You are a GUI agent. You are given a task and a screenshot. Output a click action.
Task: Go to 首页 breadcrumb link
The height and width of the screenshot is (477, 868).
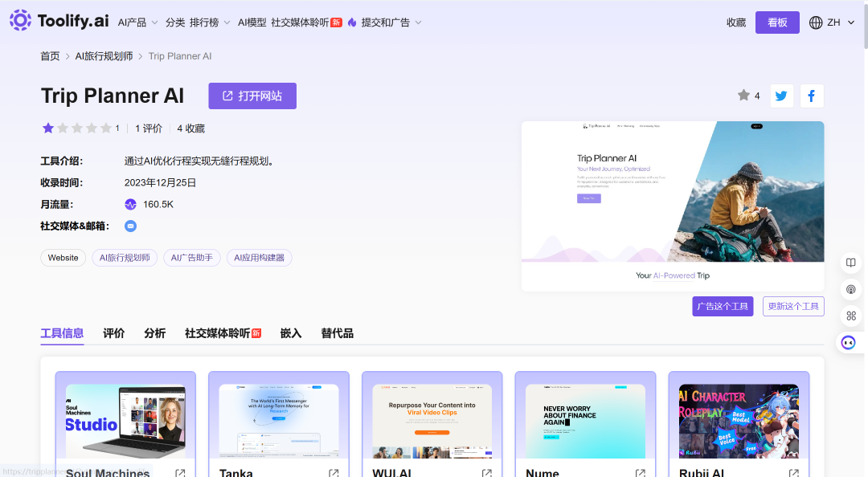50,56
